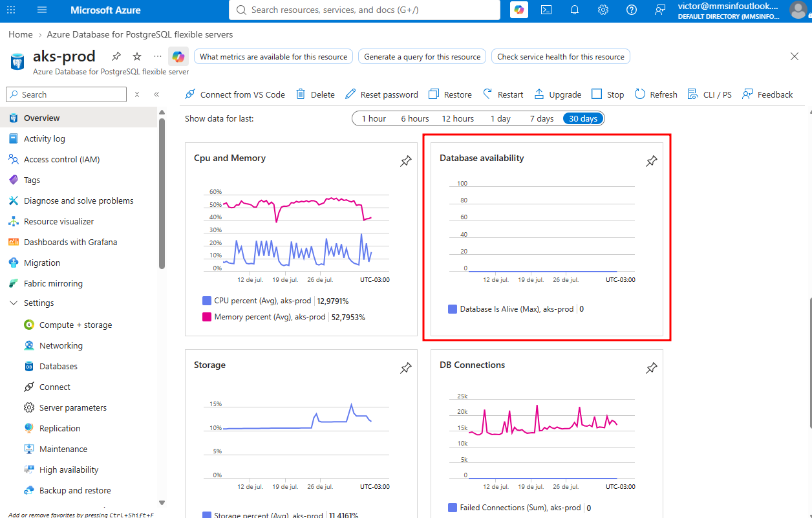
Task: Select the 12 hours time range
Action: click(458, 118)
